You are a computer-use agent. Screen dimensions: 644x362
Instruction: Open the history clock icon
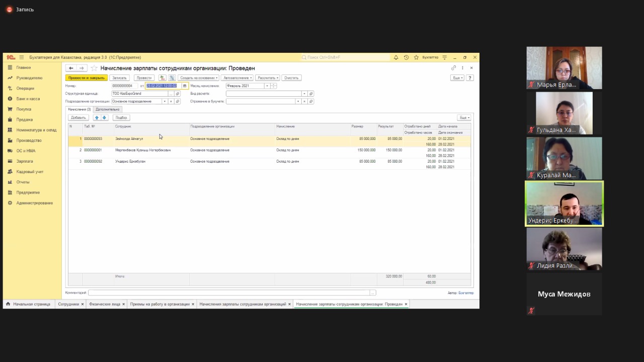pyautogui.click(x=406, y=57)
